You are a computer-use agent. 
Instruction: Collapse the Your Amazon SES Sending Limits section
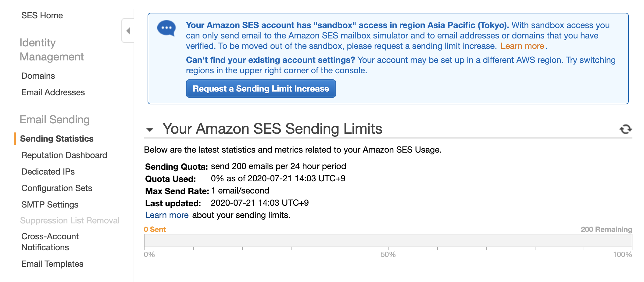click(150, 130)
